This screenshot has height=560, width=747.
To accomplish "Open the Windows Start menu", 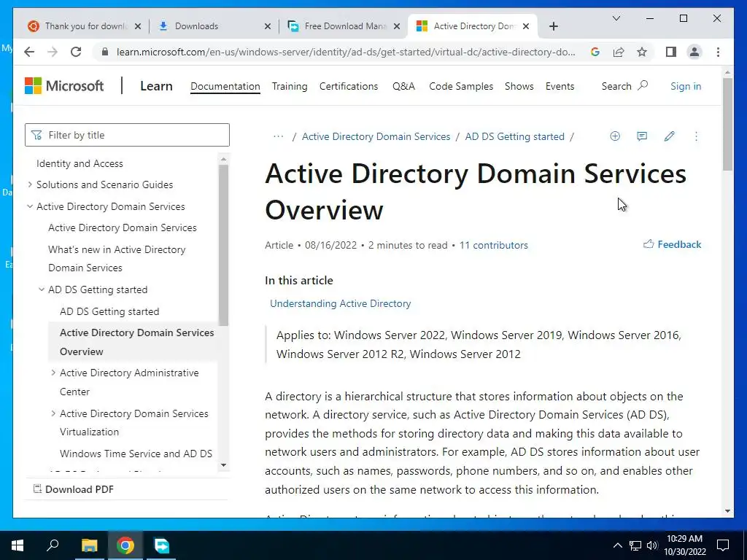I will pyautogui.click(x=18, y=545).
